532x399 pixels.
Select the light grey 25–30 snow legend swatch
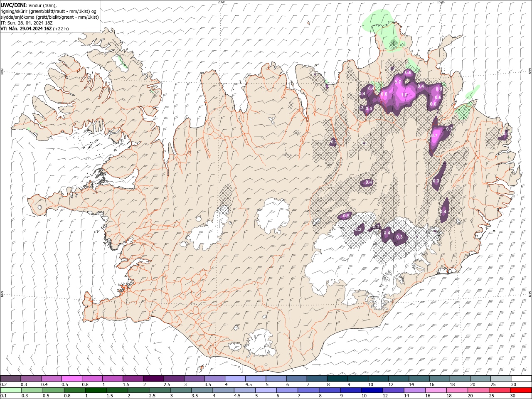tap(501, 378)
